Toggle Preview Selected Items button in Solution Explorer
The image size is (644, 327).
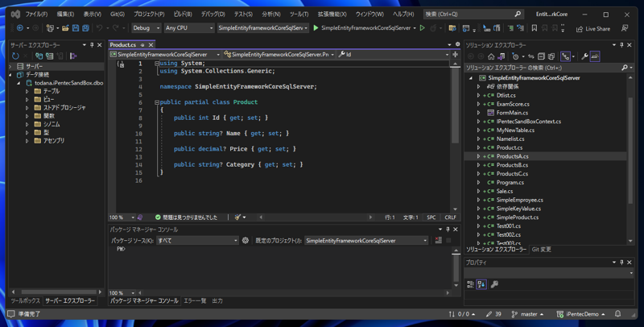tap(595, 56)
